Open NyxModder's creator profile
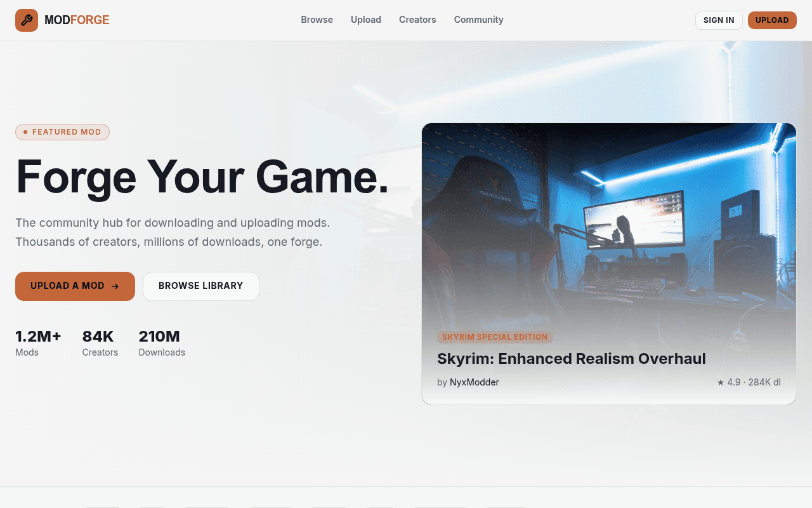 474,382
